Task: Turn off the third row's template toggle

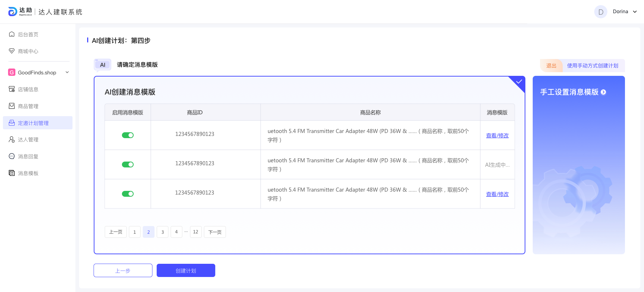Action: tap(128, 194)
